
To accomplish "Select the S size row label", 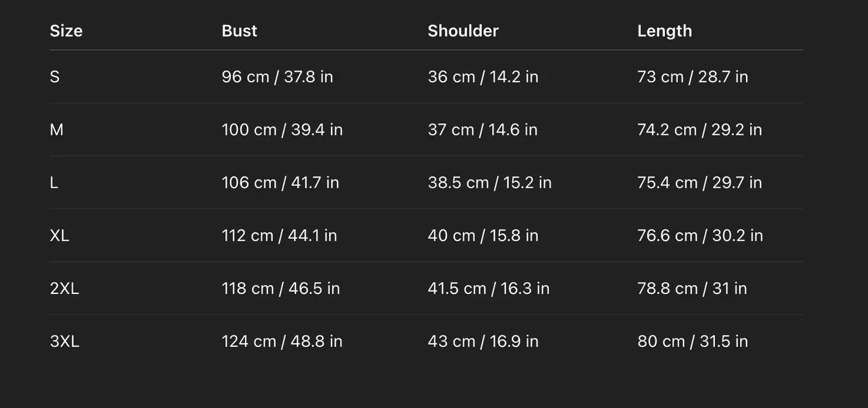I will tap(55, 77).
